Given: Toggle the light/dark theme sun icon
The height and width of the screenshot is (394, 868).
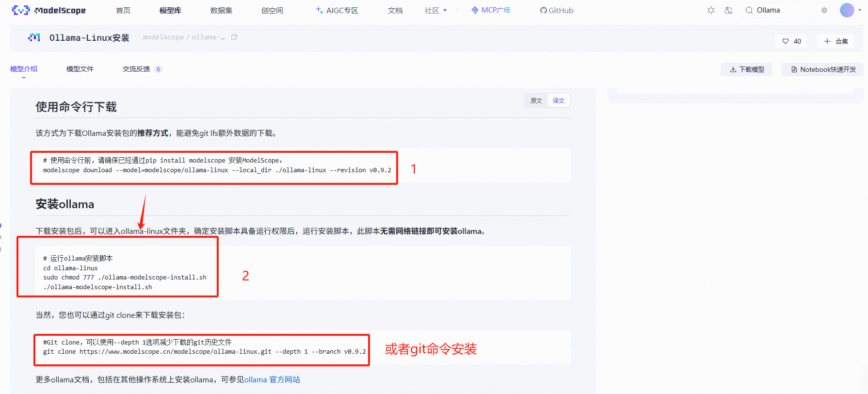Looking at the screenshot, I should 711,10.
